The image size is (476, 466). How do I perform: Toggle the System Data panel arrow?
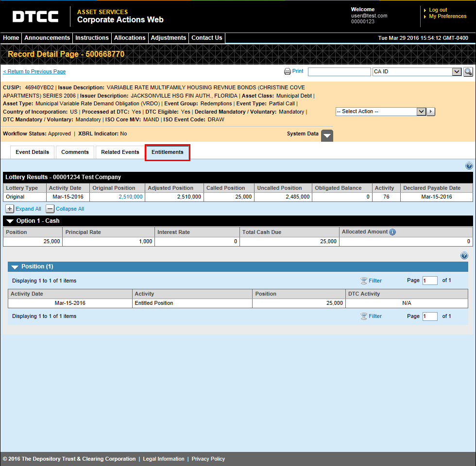pos(327,135)
